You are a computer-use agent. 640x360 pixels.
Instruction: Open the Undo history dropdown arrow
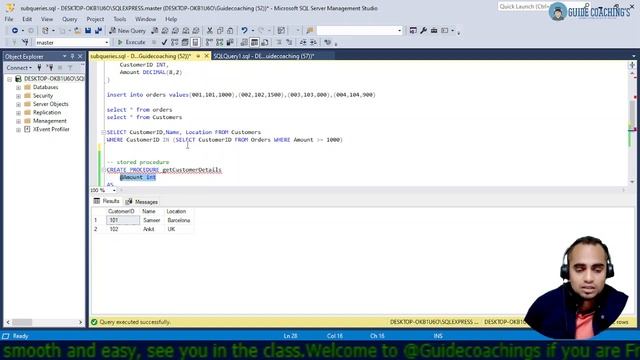click(252, 31)
